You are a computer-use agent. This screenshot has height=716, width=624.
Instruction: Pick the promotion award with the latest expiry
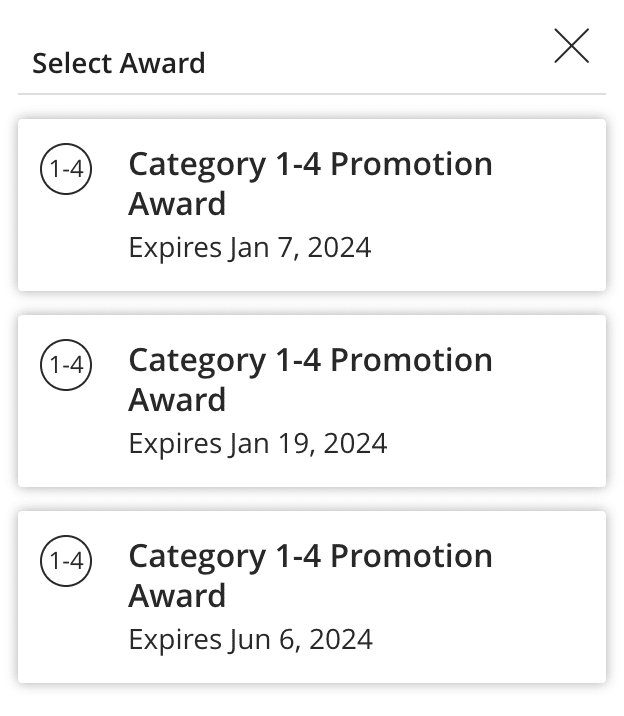[312, 597]
